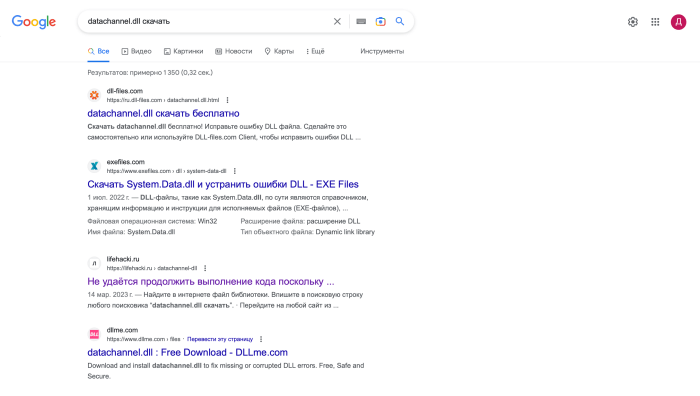
Task: Switch to the Карты tab
Action: 279,51
